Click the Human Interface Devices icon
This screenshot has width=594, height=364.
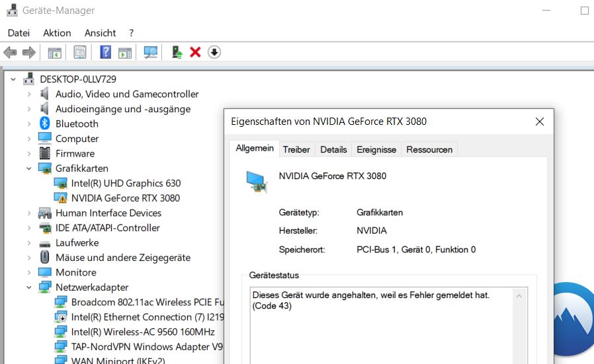pyautogui.click(x=45, y=213)
